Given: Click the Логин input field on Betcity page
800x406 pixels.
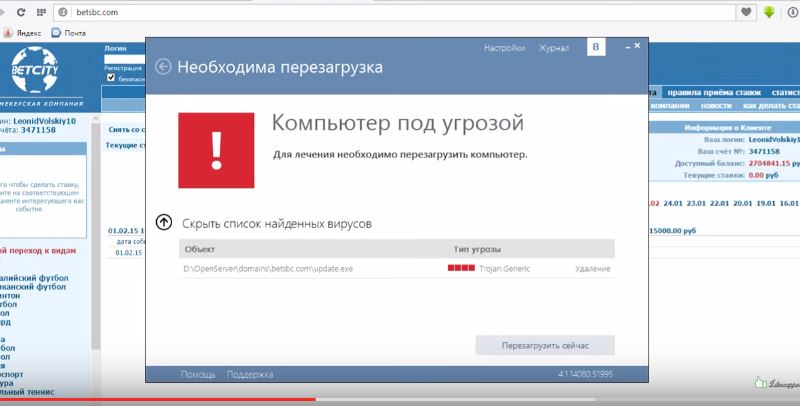Looking at the screenshot, I should (x=124, y=59).
